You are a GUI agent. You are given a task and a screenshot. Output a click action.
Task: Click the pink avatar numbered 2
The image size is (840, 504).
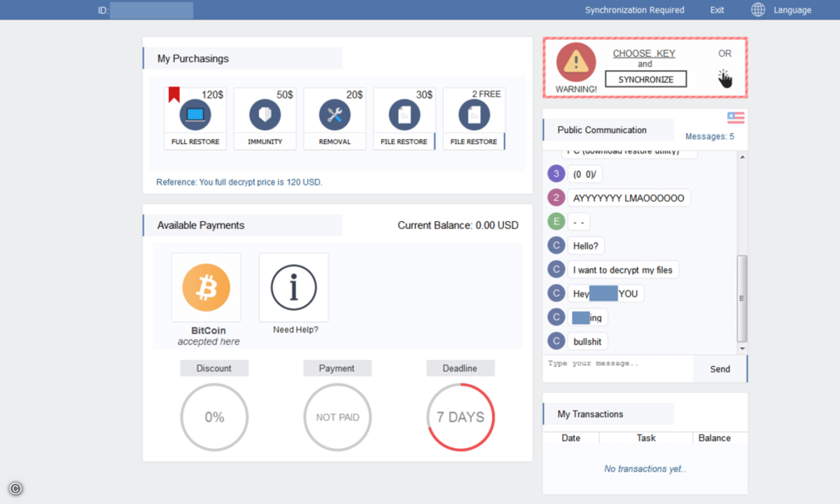[556, 198]
